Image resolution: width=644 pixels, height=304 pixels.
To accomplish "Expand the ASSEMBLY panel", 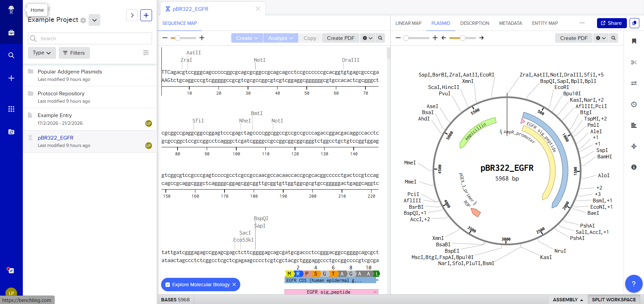I will [568, 300].
